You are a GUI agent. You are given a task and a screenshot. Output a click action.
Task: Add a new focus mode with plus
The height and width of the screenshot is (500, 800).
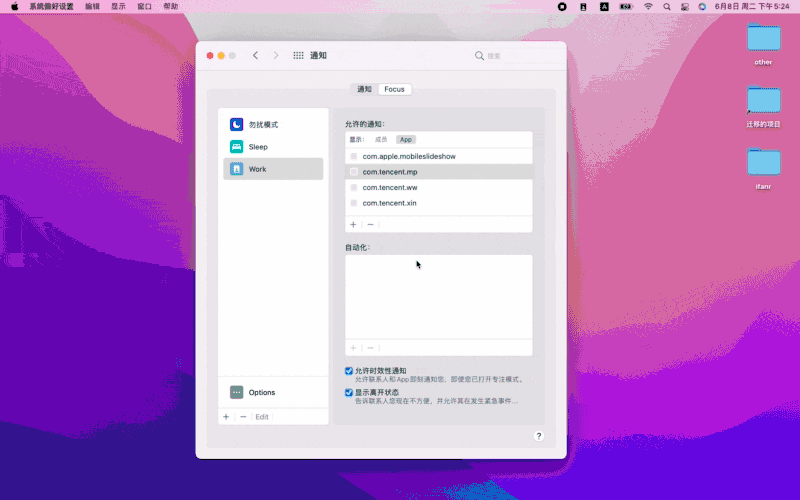[226, 417]
